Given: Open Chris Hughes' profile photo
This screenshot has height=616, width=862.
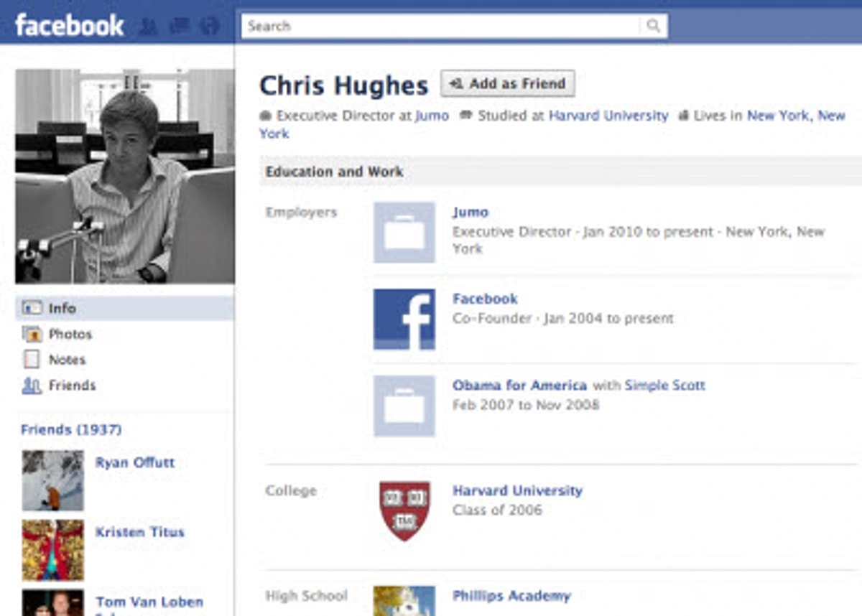Looking at the screenshot, I should 124,176.
